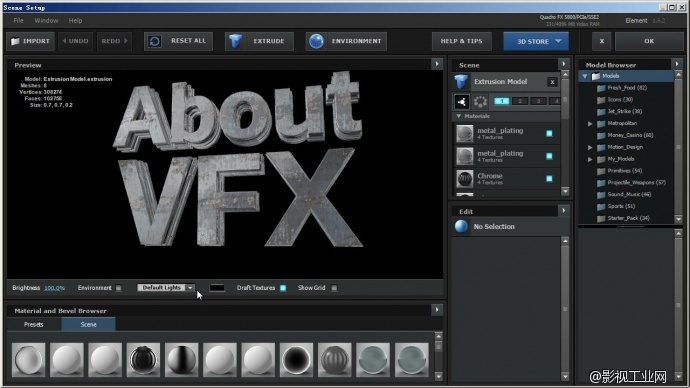
Task: Select the group hierarchy icon in Scene
Action: point(462,102)
